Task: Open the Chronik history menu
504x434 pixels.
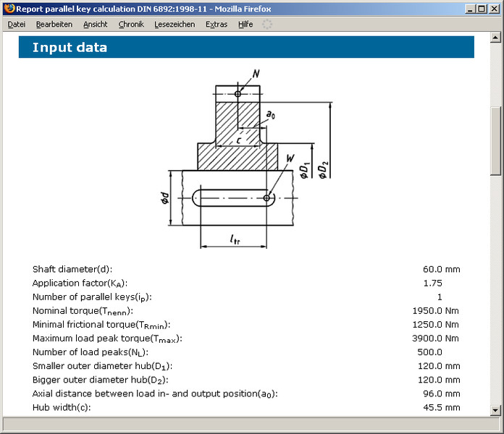Action: click(x=131, y=24)
